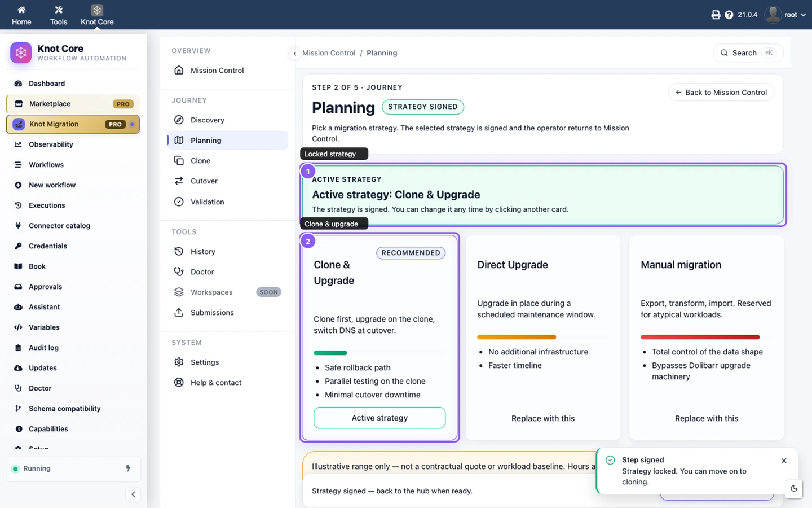Click the Discovery compass icon
The width and height of the screenshot is (812, 508).
[x=179, y=120]
